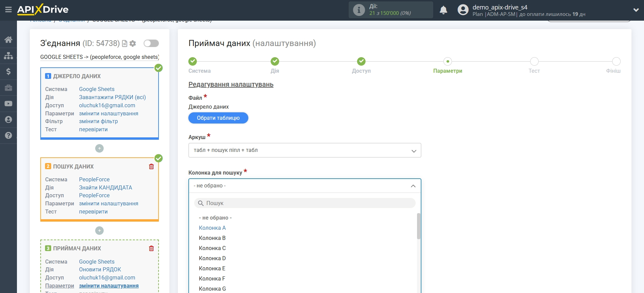Screen dimensions: 644x293
Task: Go to the Фініш step circle
Action: [616, 61]
